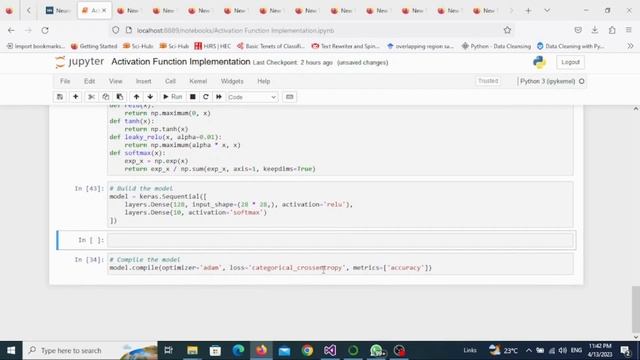
Task: Open Getting Started bookmark
Action: [94, 46]
